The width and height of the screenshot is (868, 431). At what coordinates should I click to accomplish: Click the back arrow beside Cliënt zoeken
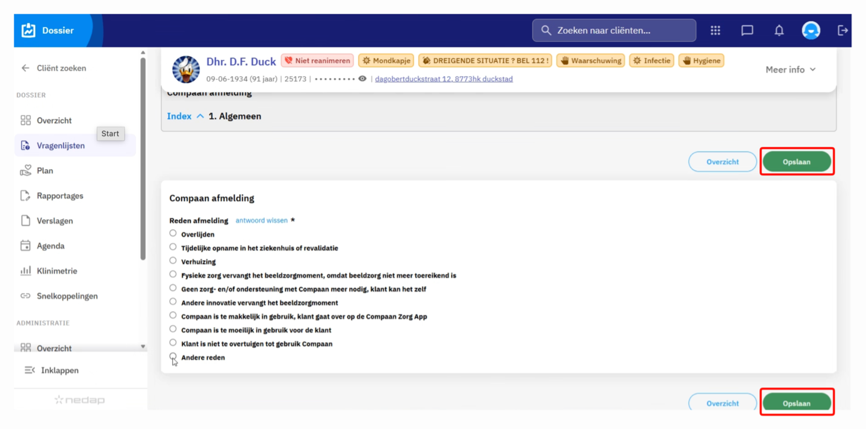[x=26, y=68]
